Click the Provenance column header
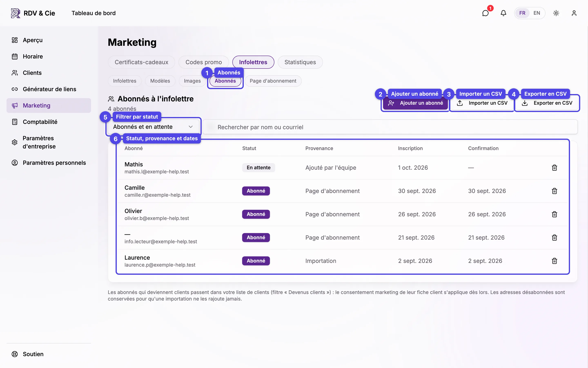Viewport: 588px width, 368px height. pyautogui.click(x=319, y=148)
